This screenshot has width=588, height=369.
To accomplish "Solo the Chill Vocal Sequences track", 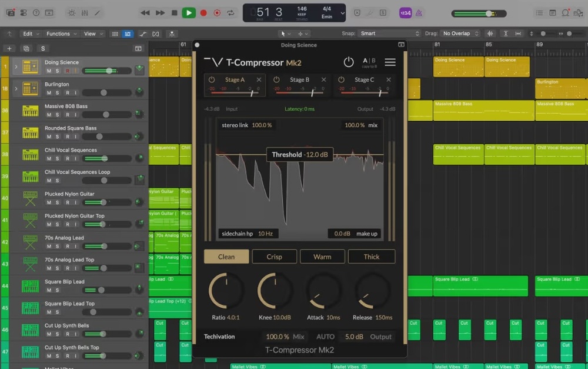I will [x=58, y=158].
